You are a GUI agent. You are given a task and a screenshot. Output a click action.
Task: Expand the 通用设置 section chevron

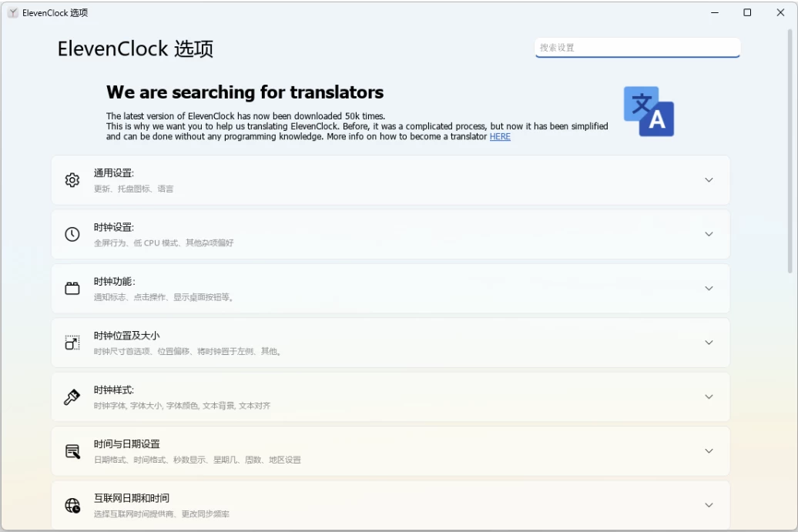[x=709, y=180]
